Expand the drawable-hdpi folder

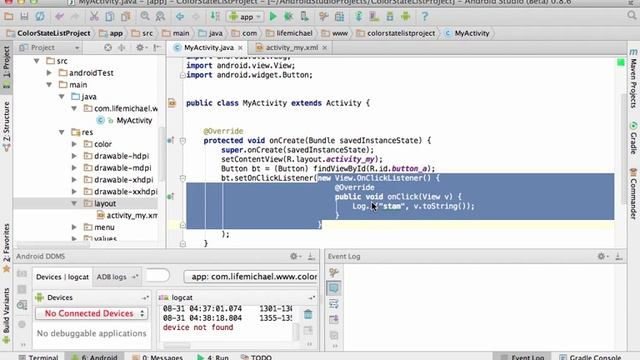click(x=74, y=156)
